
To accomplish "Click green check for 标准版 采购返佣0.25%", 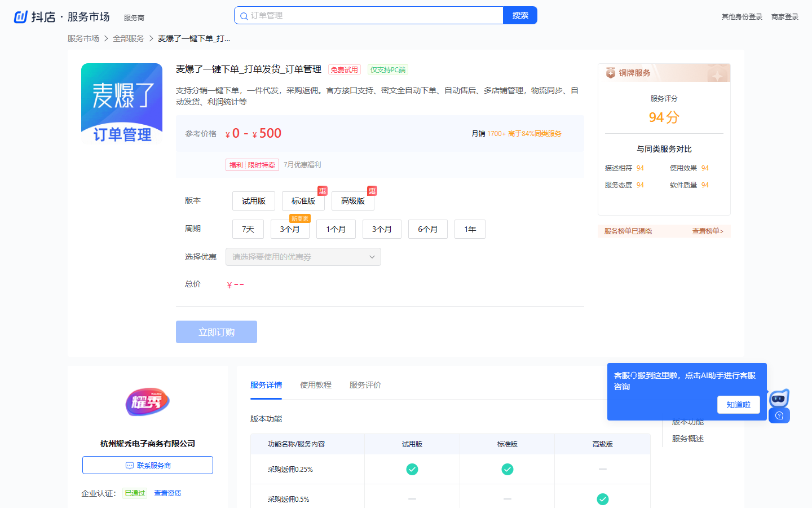I will 507,469.
